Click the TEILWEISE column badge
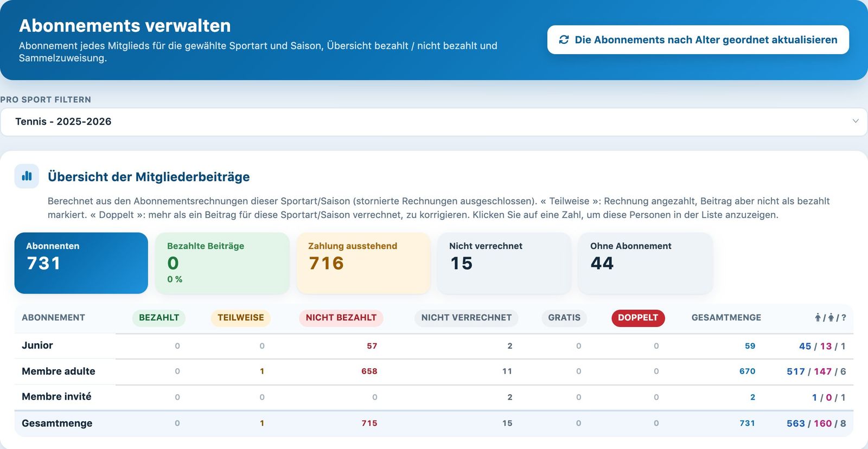 click(x=241, y=318)
